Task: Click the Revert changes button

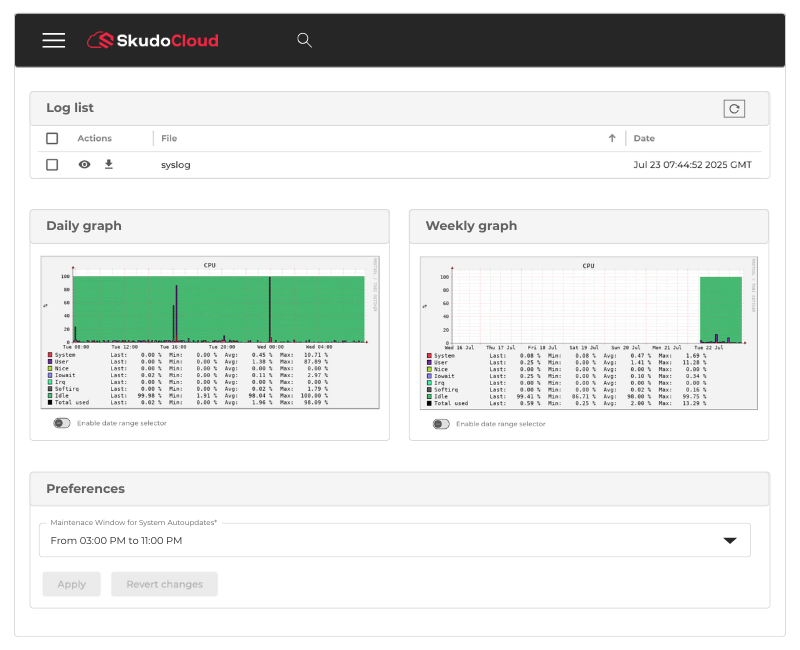Action: click(164, 584)
